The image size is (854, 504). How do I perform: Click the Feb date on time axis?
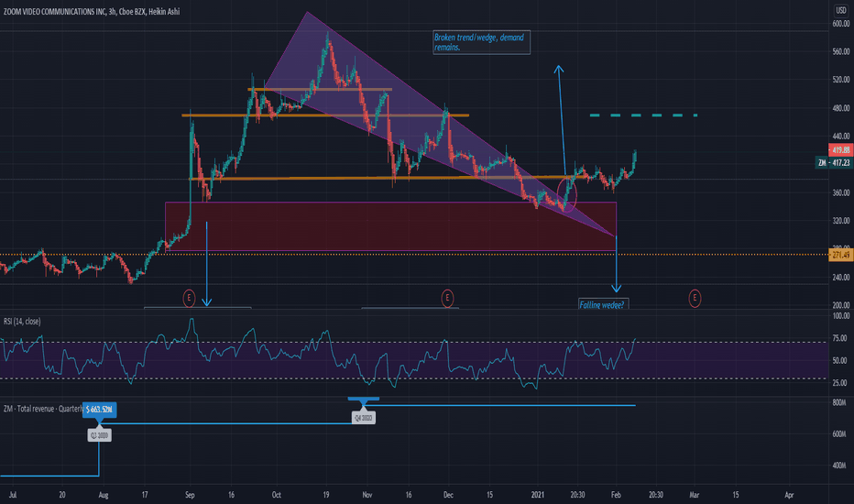coord(616,495)
